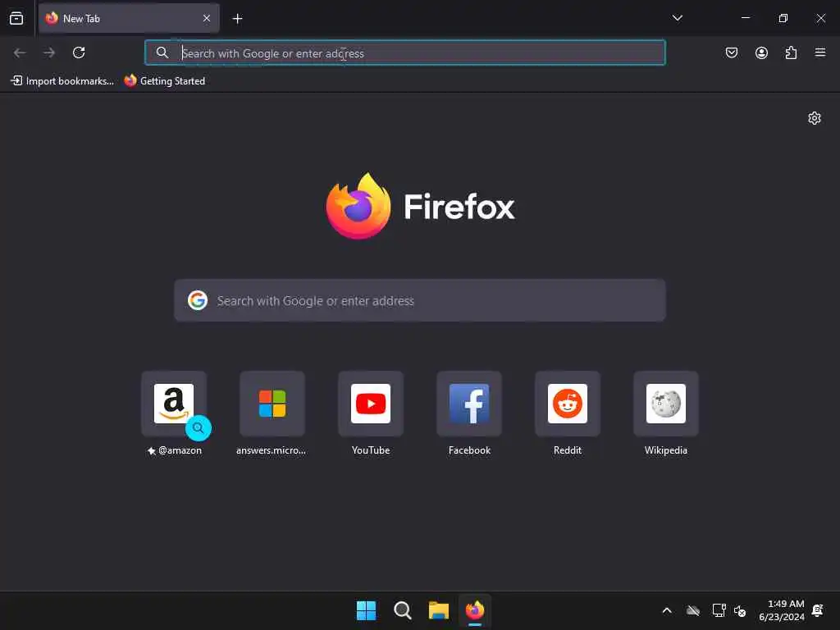Image resolution: width=840 pixels, height=630 pixels.
Task: Restore down the Firefox window
Action: pyautogui.click(x=783, y=18)
